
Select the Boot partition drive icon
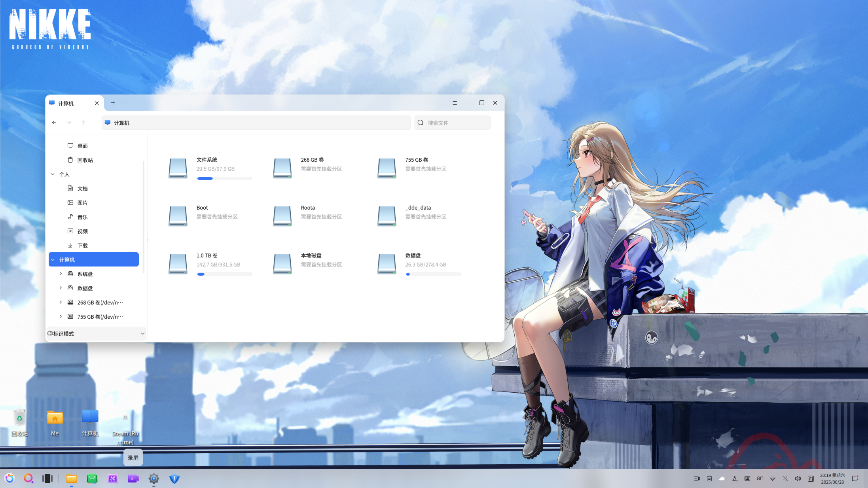pos(178,216)
